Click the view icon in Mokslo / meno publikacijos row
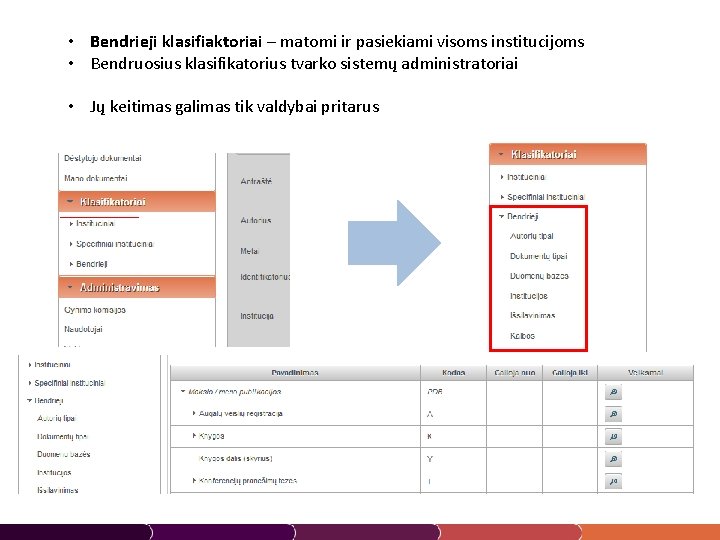The height and width of the screenshot is (540, 720). point(613,392)
